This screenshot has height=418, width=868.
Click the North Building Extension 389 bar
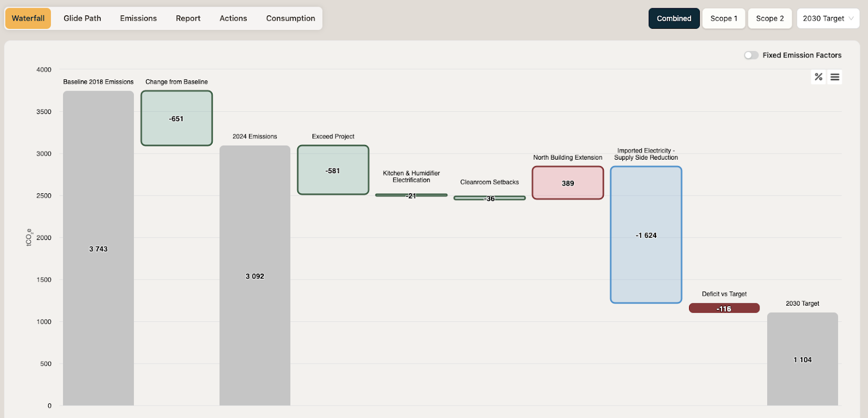coord(567,183)
